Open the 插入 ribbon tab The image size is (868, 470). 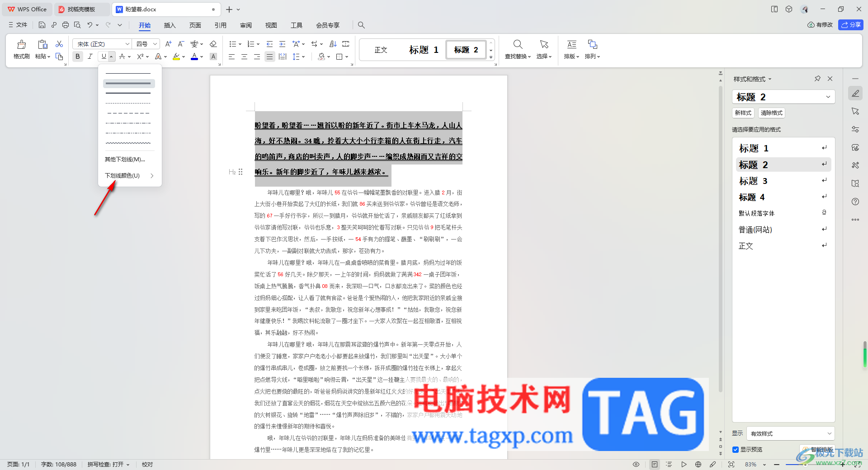170,25
